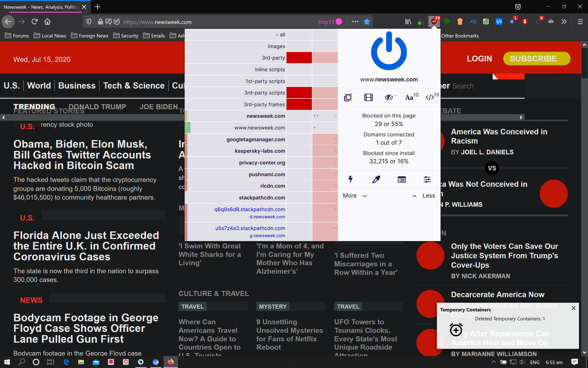Viewport: 588px width, 368px height.
Task: Toggle popup blocking switch in uBlock
Action: (x=348, y=97)
